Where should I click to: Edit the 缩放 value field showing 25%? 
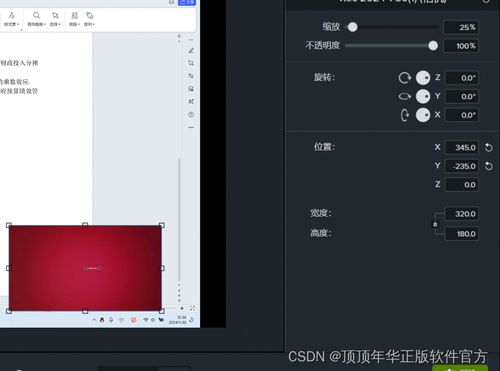(x=461, y=27)
